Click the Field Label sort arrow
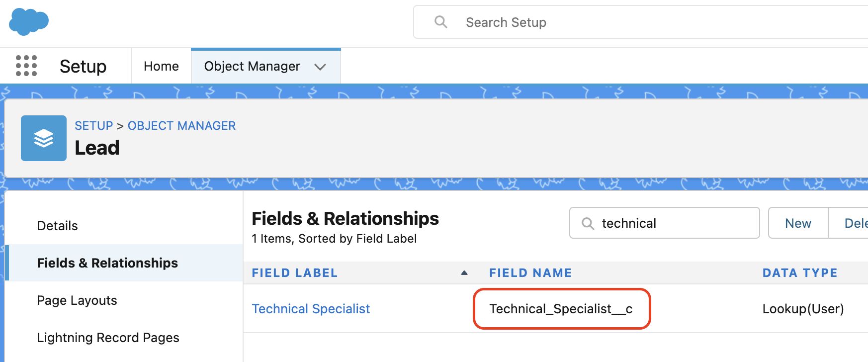The height and width of the screenshot is (362, 868). pos(464,272)
